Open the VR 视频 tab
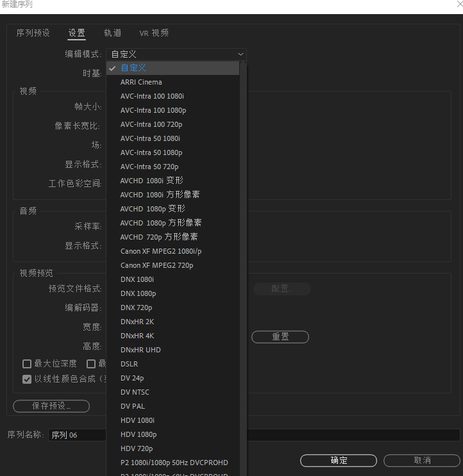 [x=154, y=33]
